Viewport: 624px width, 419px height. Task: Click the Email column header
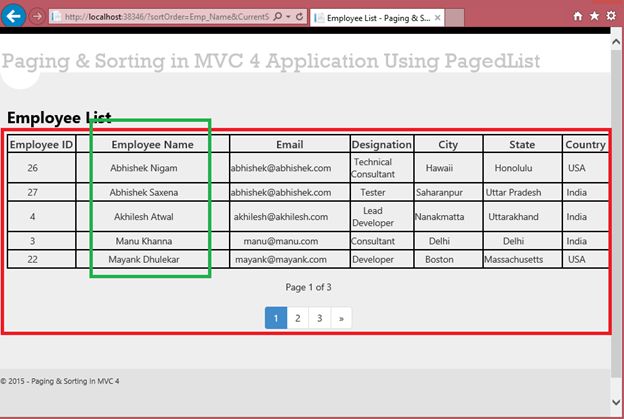tap(290, 144)
